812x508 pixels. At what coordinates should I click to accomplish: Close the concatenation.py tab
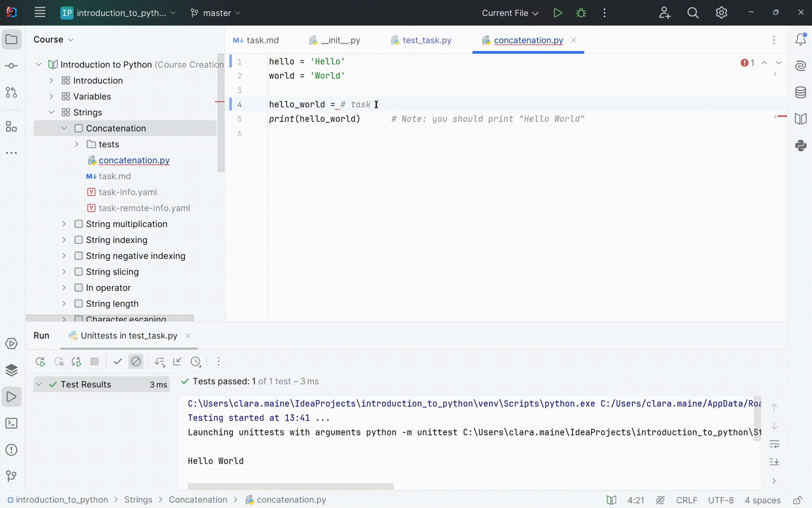574,40
